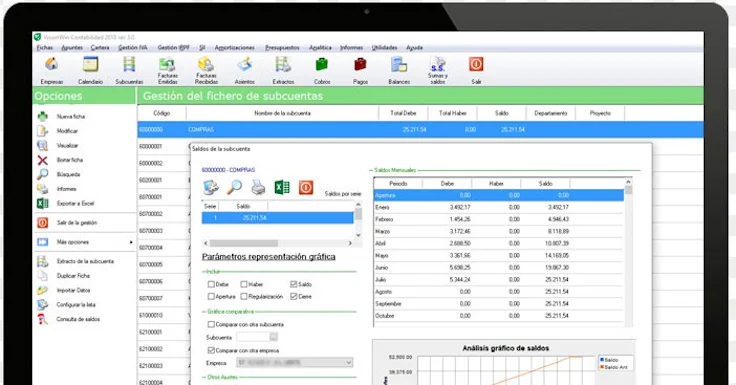Screen dimensions: 736x385
Task: Click Exportar a Excel in options panel
Action: 75,204
